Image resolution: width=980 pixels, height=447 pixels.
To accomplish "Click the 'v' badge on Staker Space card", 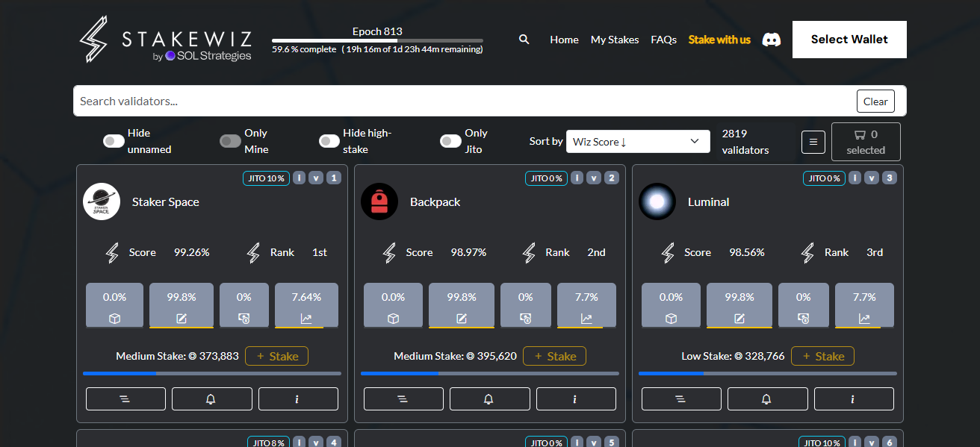I will [316, 178].
